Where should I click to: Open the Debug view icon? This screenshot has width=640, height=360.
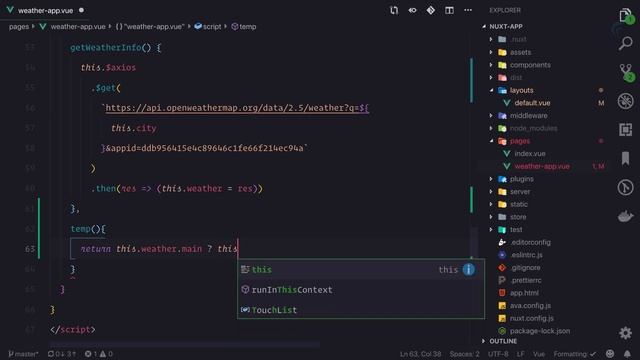coord(625,101)
